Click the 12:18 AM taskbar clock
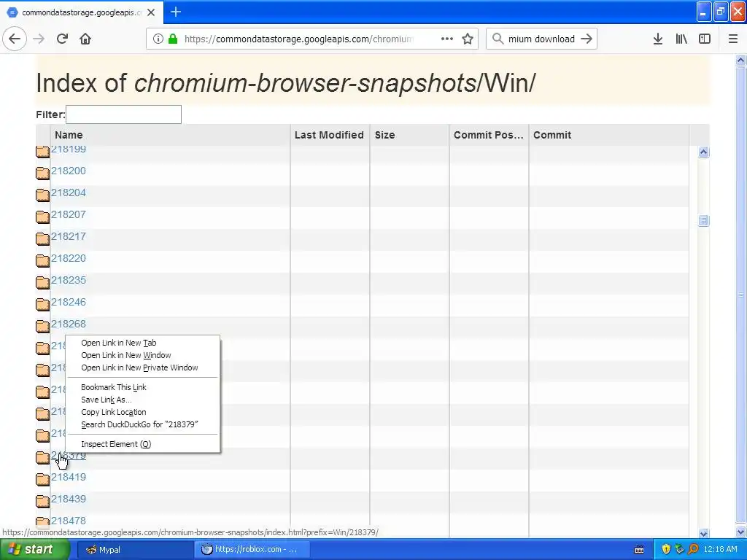 tap(720, 550)
